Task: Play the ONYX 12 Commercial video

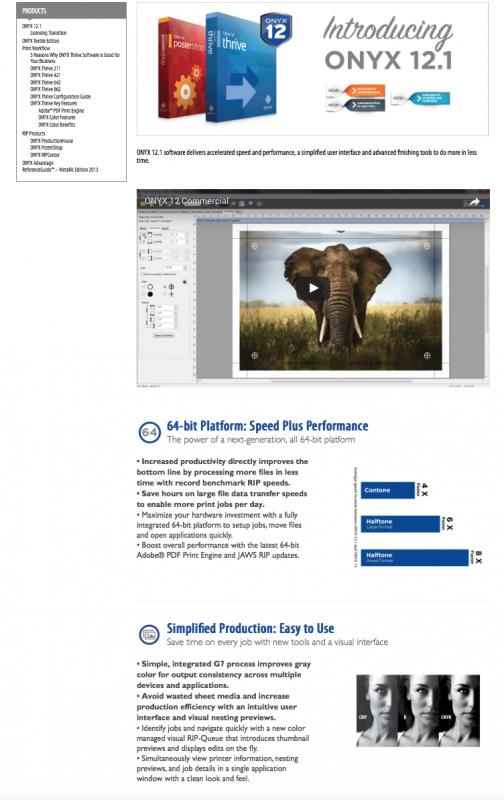Action: click(x=313, y=288)
